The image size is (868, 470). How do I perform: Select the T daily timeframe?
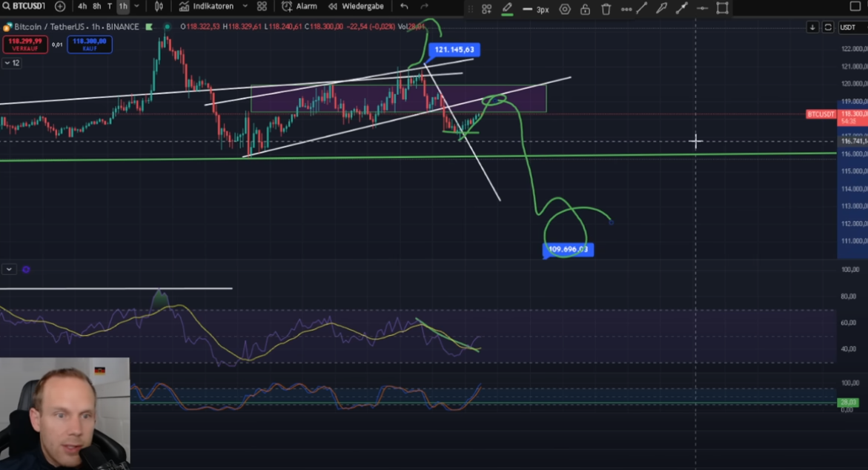(x=110, y=7)
